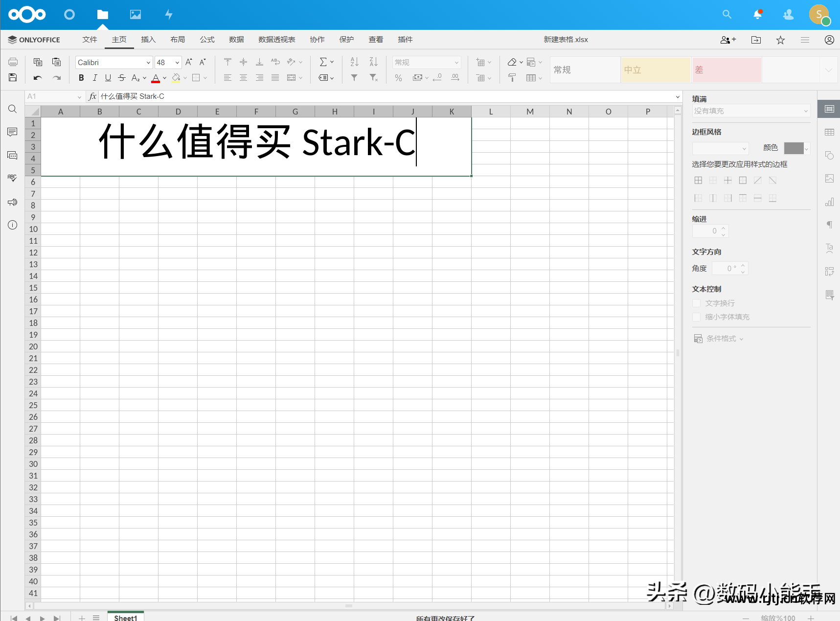
Task: Click the font color A icon
Action: click(156, 78)
